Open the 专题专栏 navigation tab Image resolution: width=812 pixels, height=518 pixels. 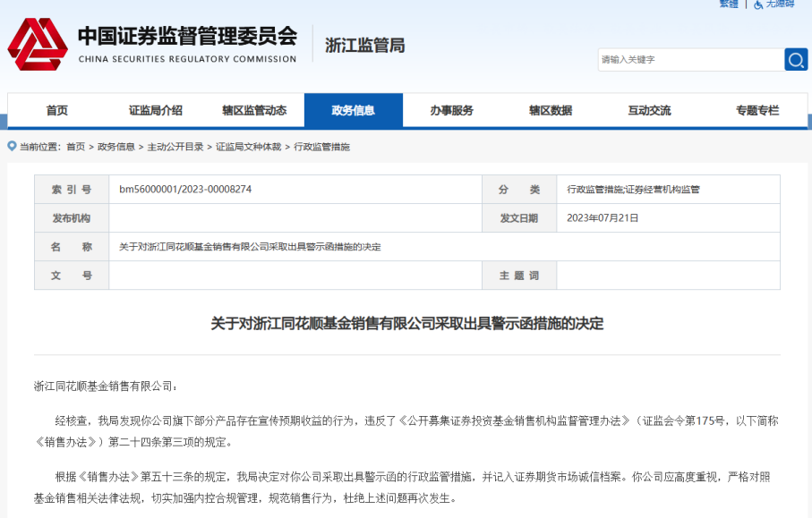pyautogui.click(x=757, y=110)
